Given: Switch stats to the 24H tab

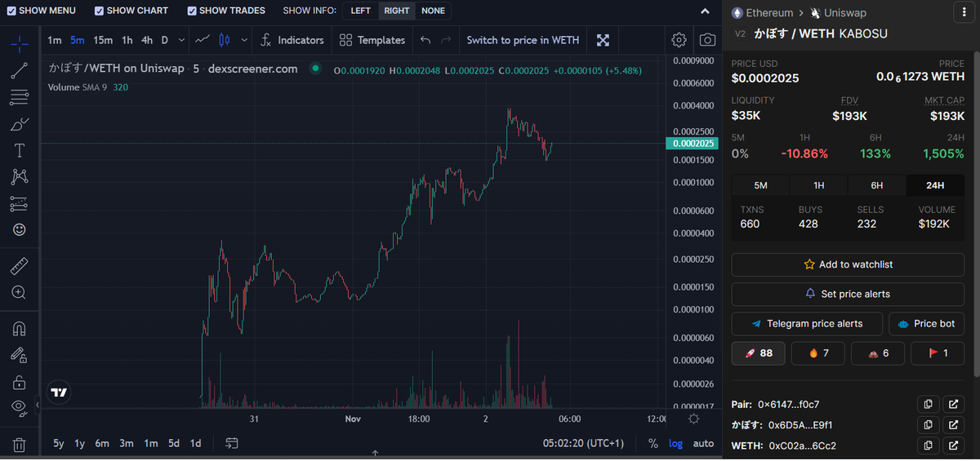Looking at the screenshot, I should [x=936, y=185].
